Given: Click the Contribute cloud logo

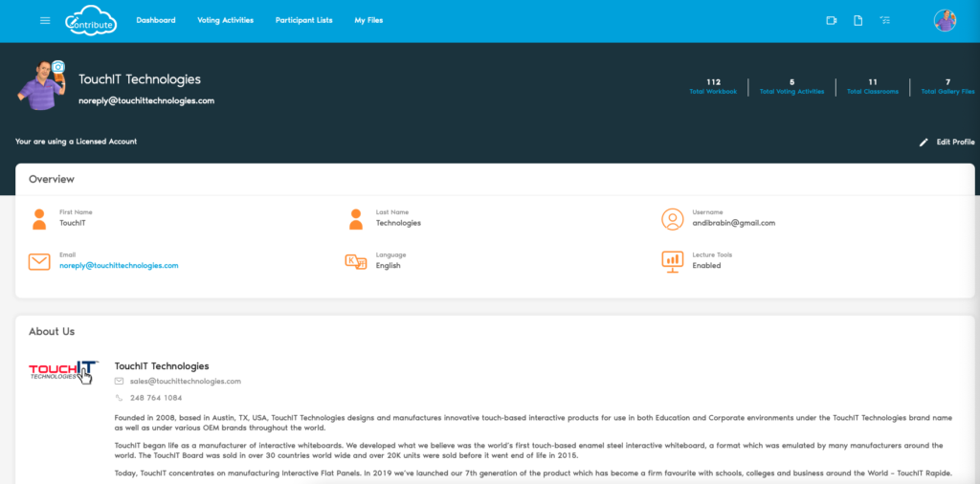Looking at the screenshot, I should [x=91, y=21].
